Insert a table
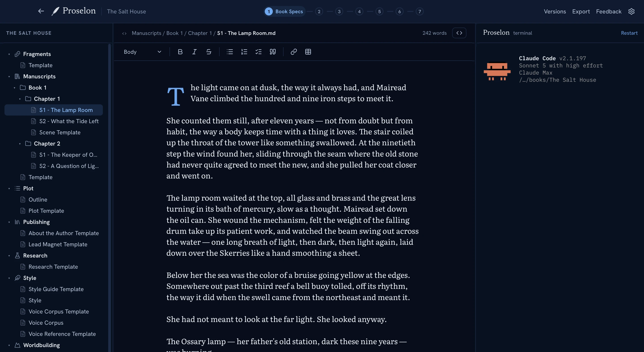The height and width of the screenshot is (352, 644). (x=308, y=52)
